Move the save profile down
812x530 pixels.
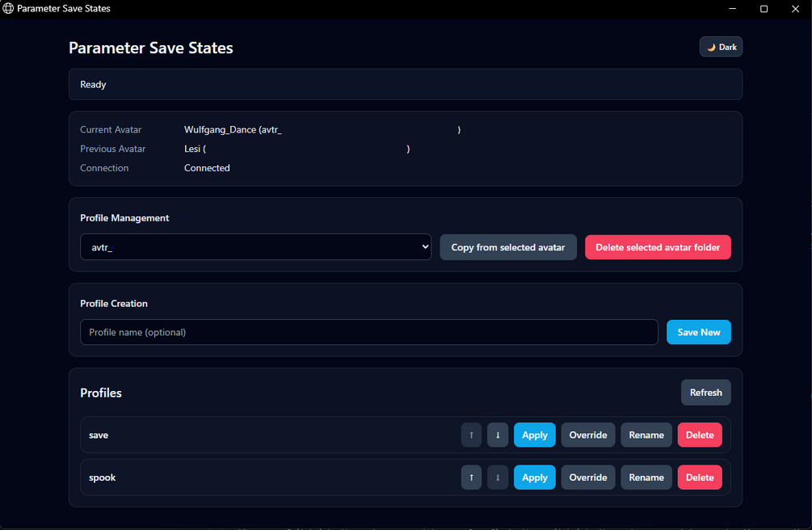[498, 435]
